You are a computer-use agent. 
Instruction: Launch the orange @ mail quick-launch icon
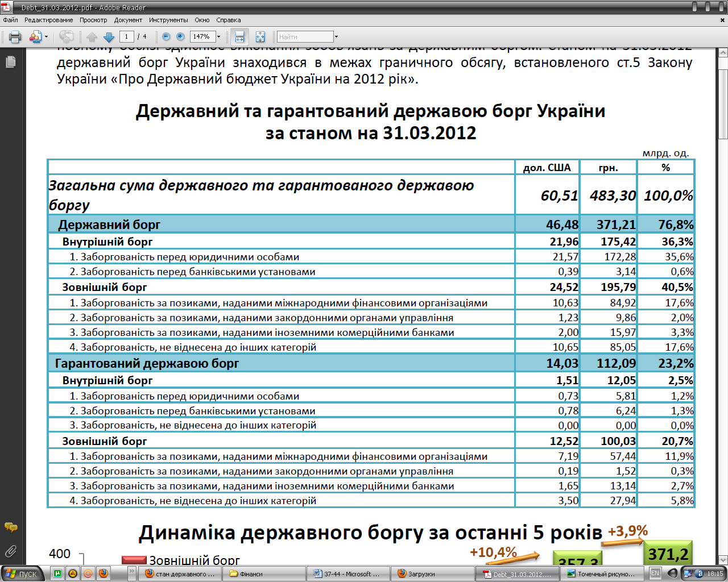[x=88, y=573]
